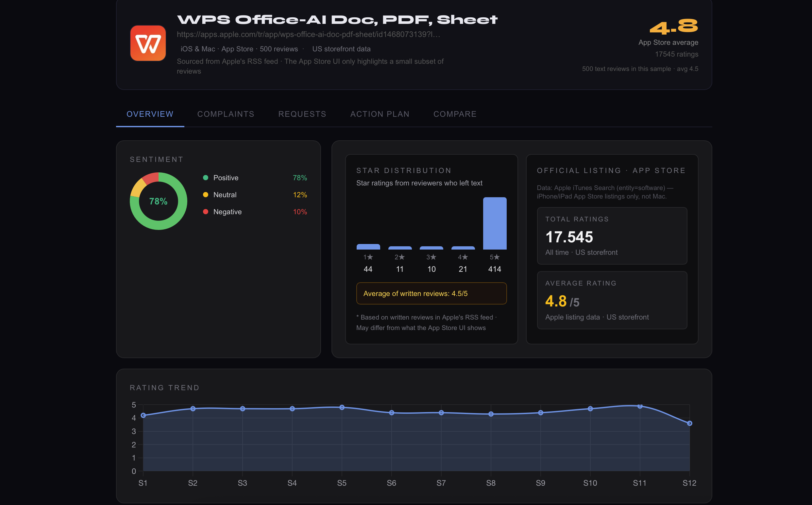Click the 'Sentiment' card heading

[x=157, y=160]
